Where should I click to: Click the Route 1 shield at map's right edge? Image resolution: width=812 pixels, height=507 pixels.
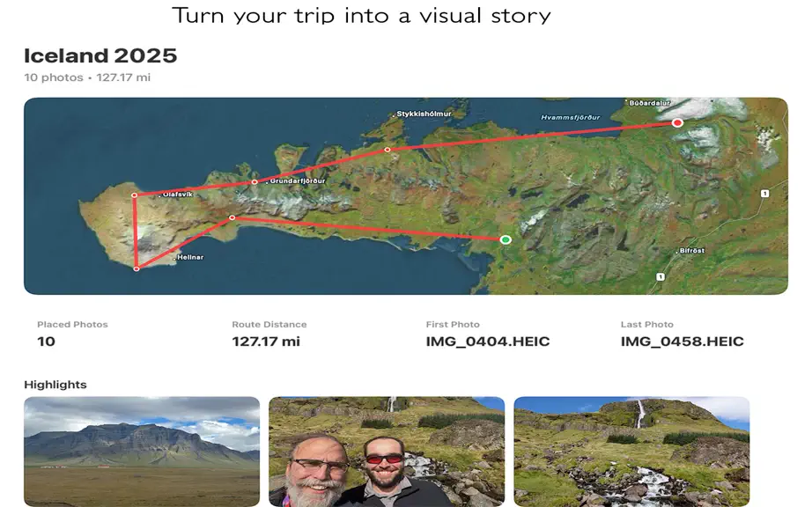(x=764, y=194)
